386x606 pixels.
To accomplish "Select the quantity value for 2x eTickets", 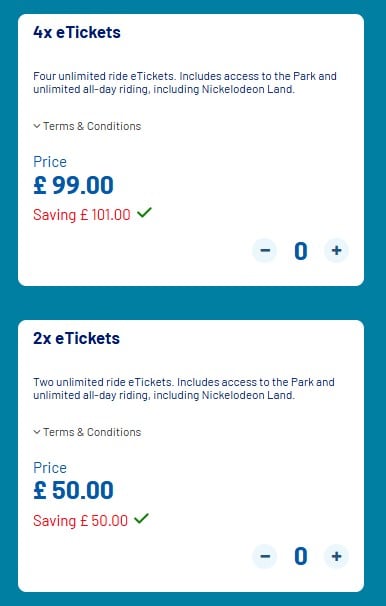I will point(301,557).
